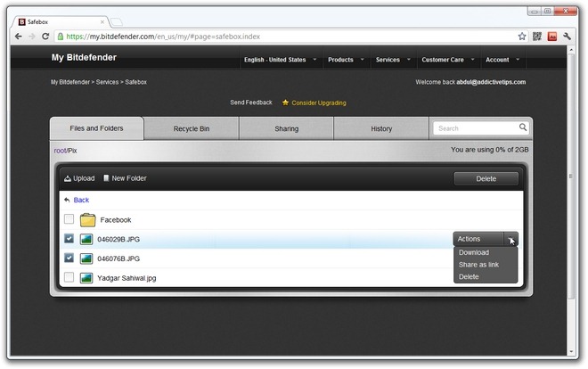Click the New Folder icon

coord(106,178)
